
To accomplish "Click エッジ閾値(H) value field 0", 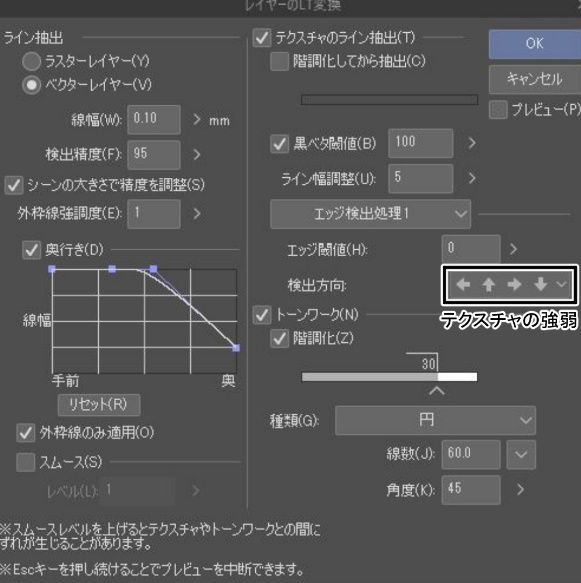I will click(471, 249).
